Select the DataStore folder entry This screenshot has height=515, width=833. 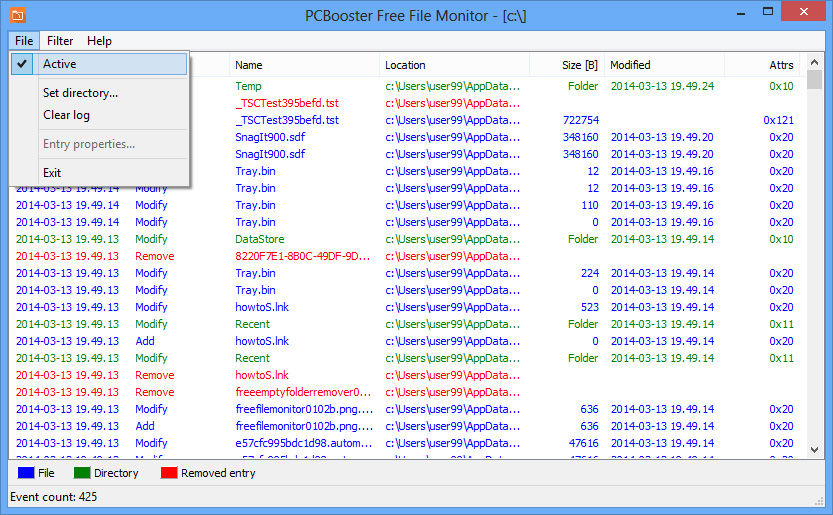click(260, 239)
